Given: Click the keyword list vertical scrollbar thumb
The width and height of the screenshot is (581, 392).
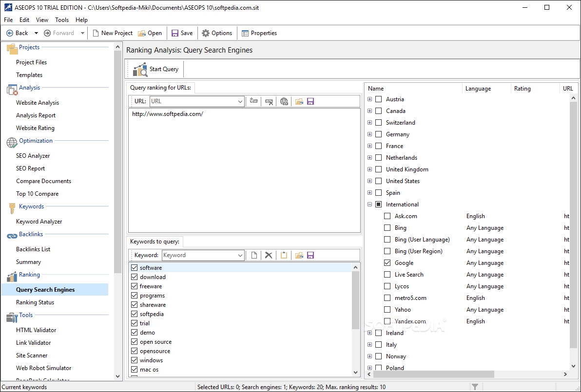Looking at the screenshot, I should [355, 300].
